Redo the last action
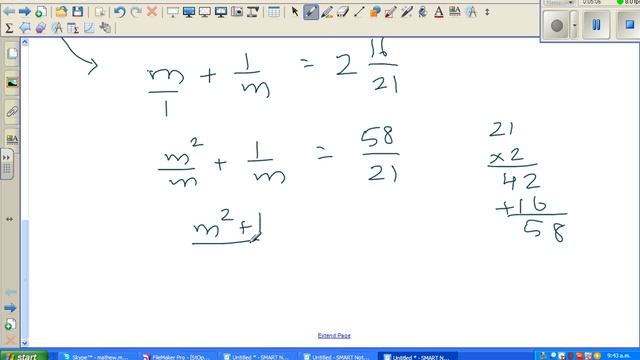 [x=136, y=11]
